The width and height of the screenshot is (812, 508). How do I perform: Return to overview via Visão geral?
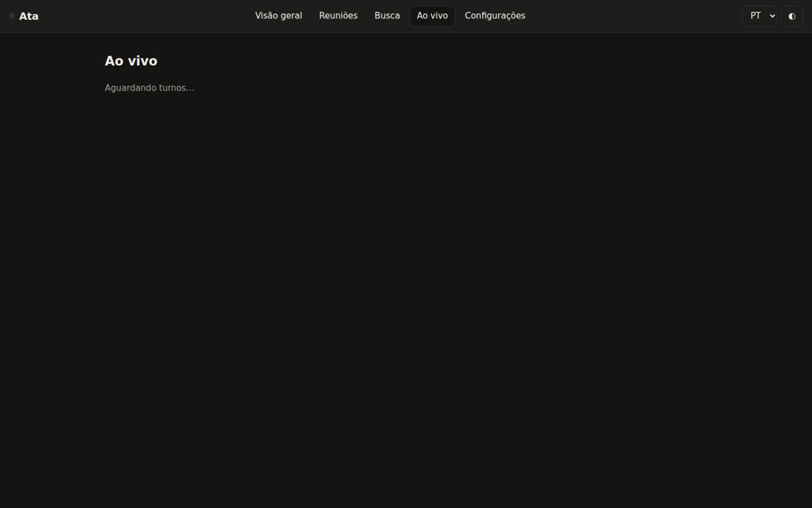click(278, 16)
